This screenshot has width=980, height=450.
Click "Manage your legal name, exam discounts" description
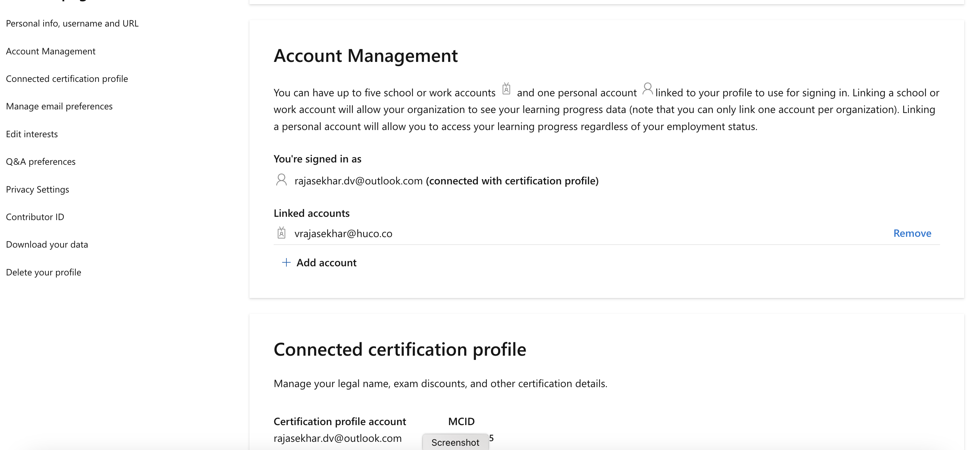tap(440, 384)
